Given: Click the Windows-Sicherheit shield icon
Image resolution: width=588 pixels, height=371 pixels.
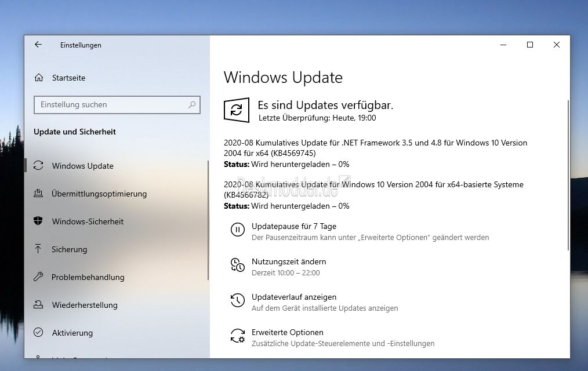Looking at the screenshot, I should (38, 221).
